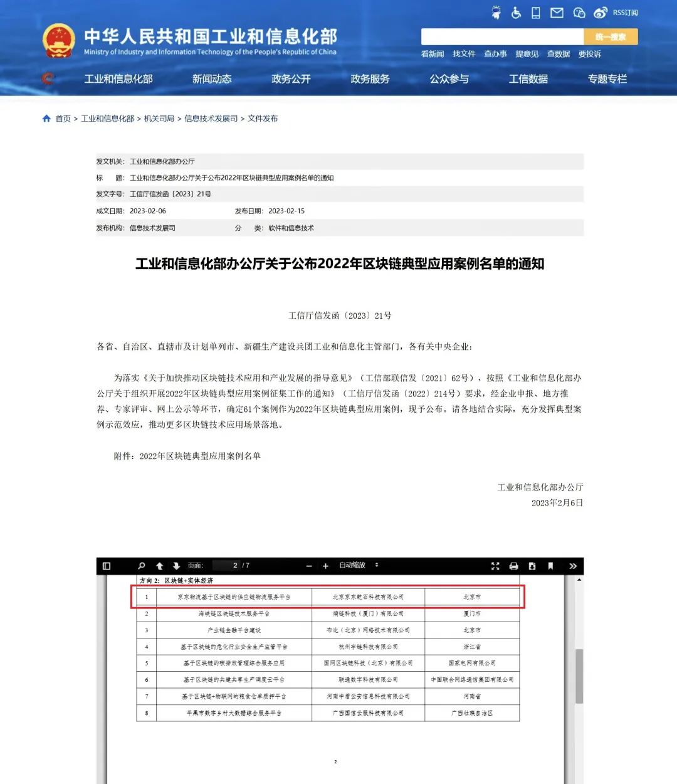Expand the PDF toolbar extra tools menu
Screen dimensions: 677x784
pos(572,566)
